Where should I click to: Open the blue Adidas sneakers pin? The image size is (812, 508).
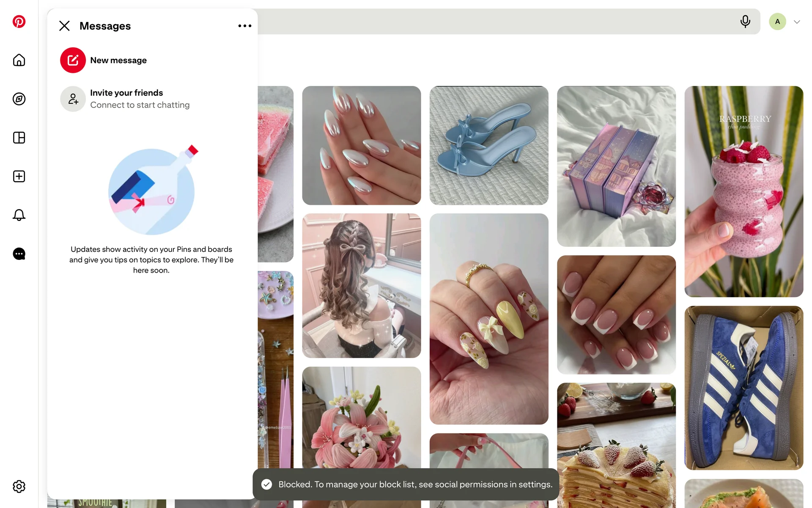pyautogui.click(x=743, y=388)
